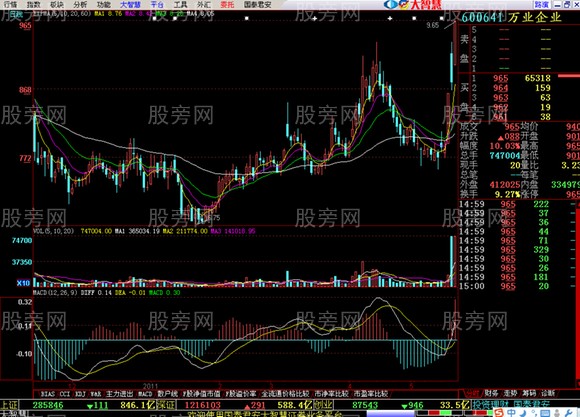Click the stock code 600641 title
Screen dimensions: 580x417
(482, 17)
